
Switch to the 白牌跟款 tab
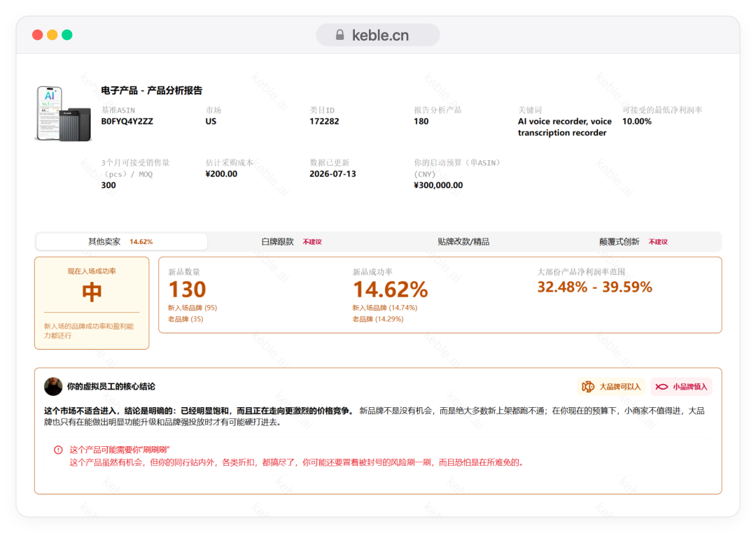(x=291, y=241)
